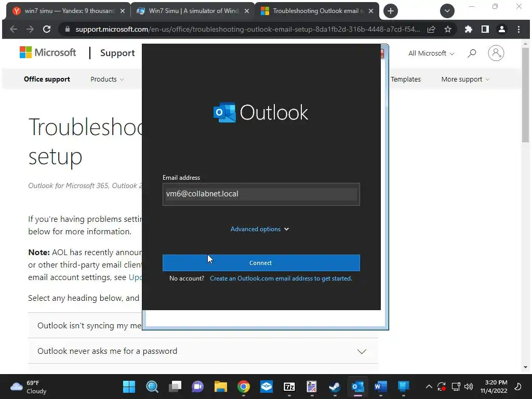Screen dimensions: 532x399
Task: Focus the Email address input field
Action: pyautogui.click(x=261, y=194)
